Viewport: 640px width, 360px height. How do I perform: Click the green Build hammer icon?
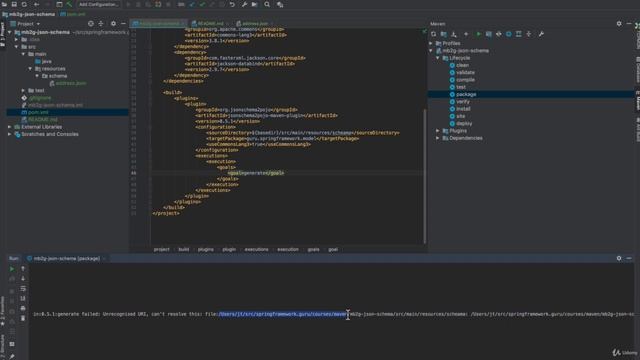(69, 4)
